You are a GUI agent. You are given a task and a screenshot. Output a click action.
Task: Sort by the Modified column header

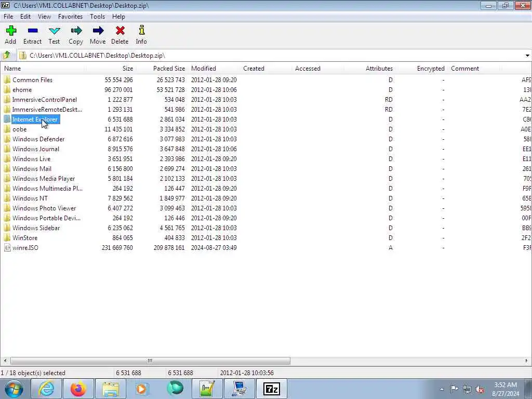pos(214,69)
